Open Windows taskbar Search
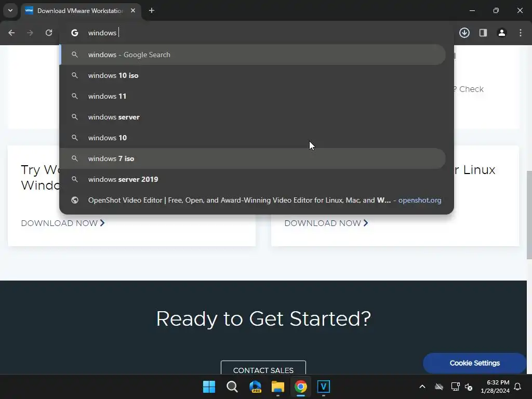This screenshot has height=399, width=532. point(232,387)
